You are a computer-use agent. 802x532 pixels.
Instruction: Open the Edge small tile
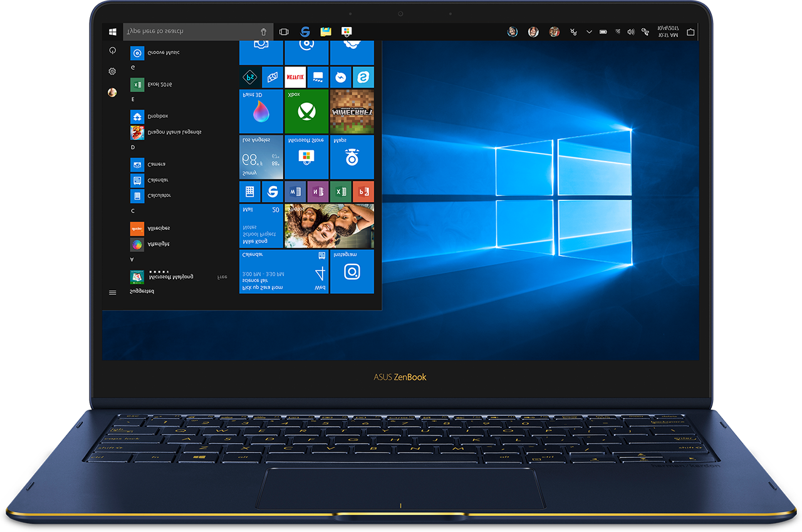(273, 192)
